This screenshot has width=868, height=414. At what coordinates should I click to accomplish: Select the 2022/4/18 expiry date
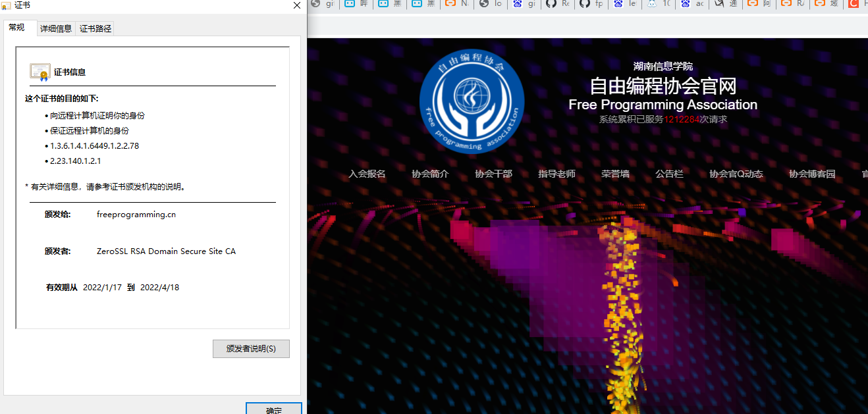(159, 288)
